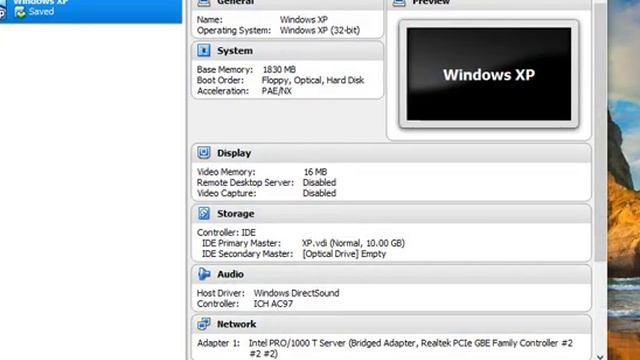Click the Acceleration value PAE/NX

tap(277, 91)
